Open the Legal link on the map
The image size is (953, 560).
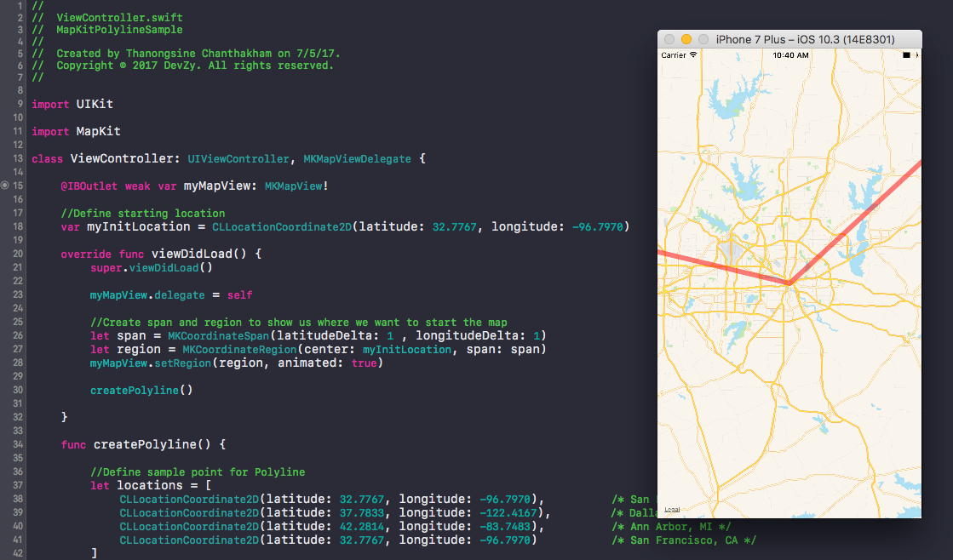tap(670, 508)
